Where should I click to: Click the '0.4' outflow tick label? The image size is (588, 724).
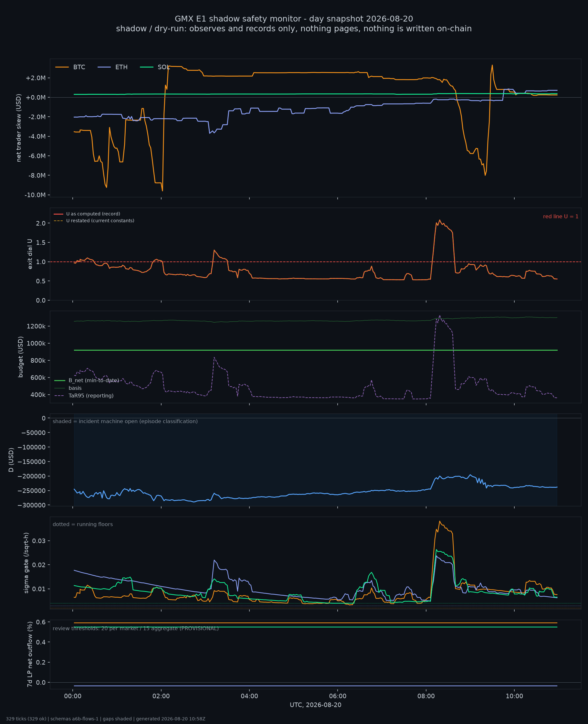tap(41, 642)
